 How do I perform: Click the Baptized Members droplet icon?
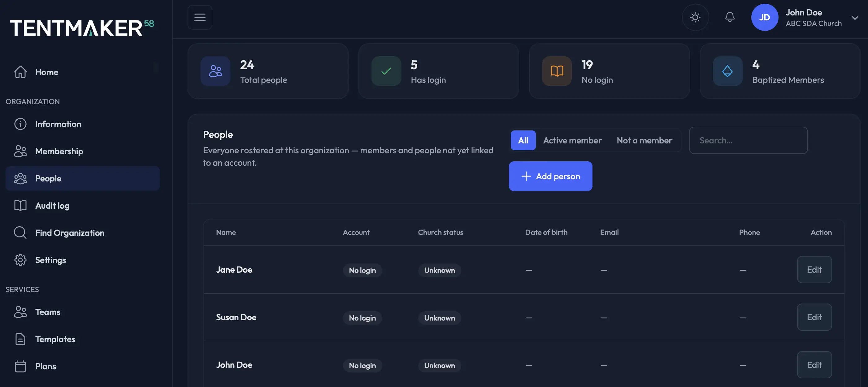tap(727, 71)
